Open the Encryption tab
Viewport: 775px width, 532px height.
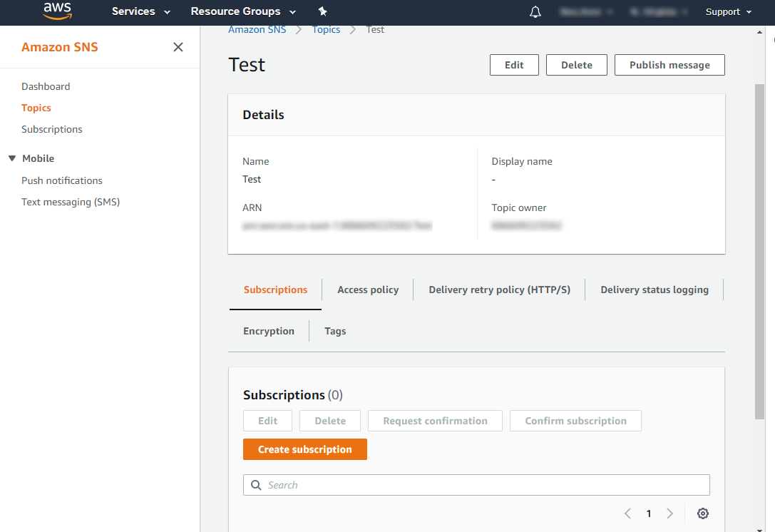coord(269,331)
